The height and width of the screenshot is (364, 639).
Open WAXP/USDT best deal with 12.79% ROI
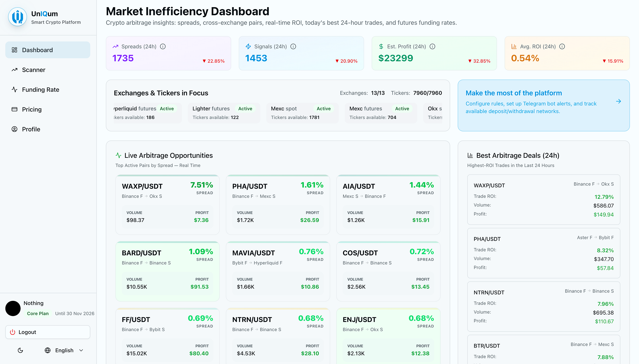[543, 200]
